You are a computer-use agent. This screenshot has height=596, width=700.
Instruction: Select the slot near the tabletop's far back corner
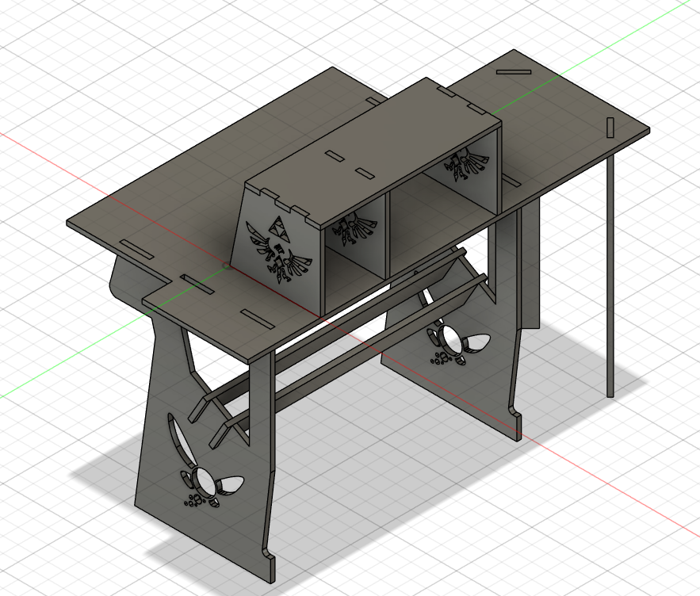(514, 71)
